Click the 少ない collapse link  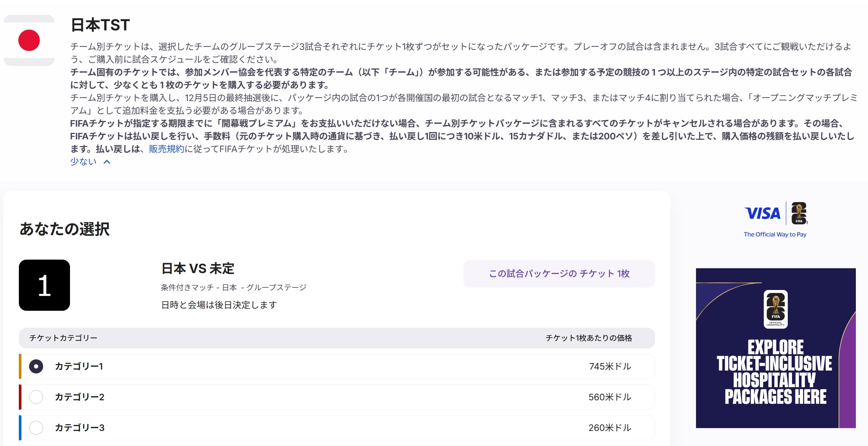tap(83, 162)
